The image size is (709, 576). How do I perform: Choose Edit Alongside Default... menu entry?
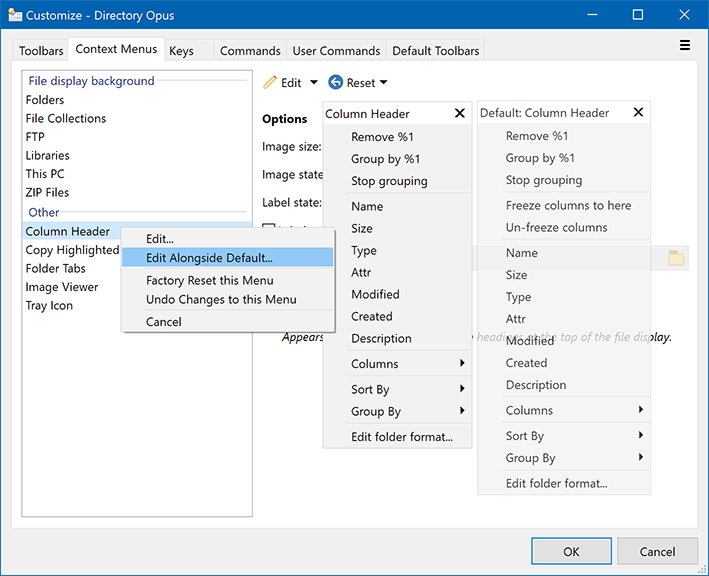click(227, 258)
